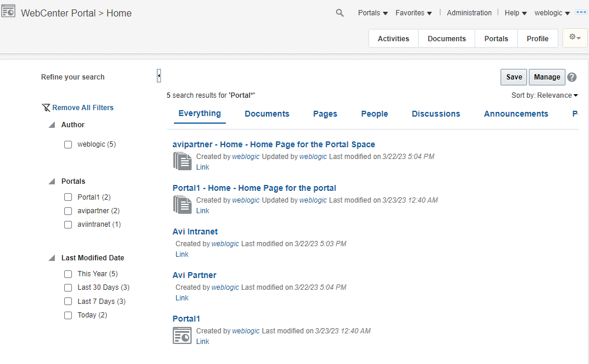Click Link under avipartner Home result
The height and width of the screenshot is (364, 589).
(x=202, y=167)
